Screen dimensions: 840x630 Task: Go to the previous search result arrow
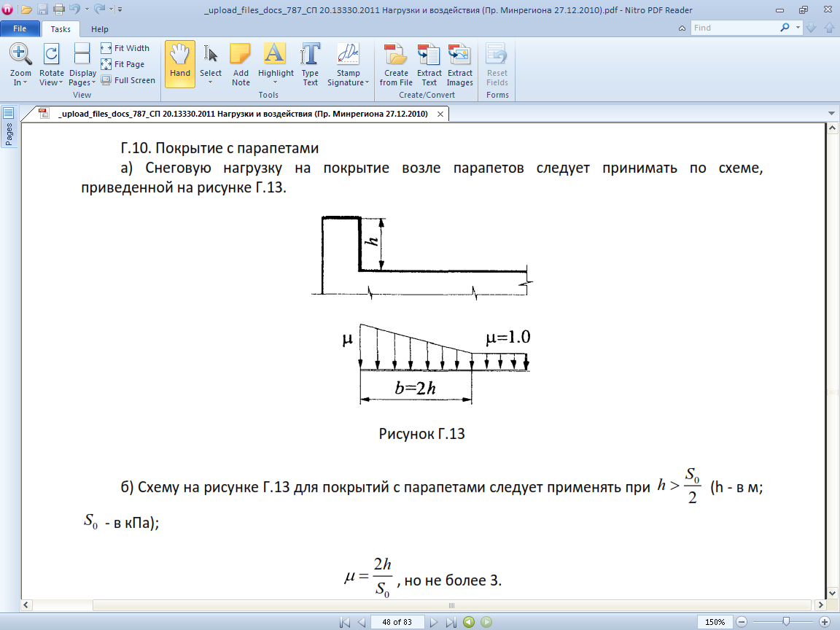pyautogui.click(x=829, y=28)
